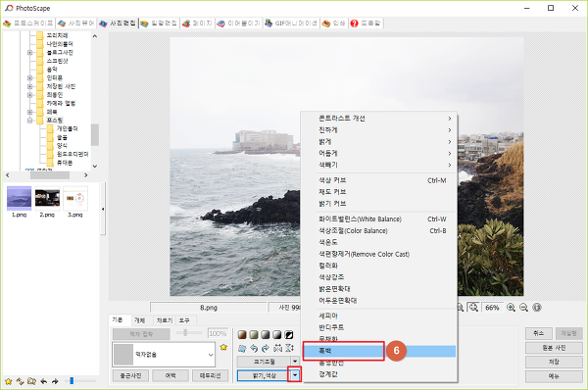Click the 크기조절 resize button

pos(264,362)
